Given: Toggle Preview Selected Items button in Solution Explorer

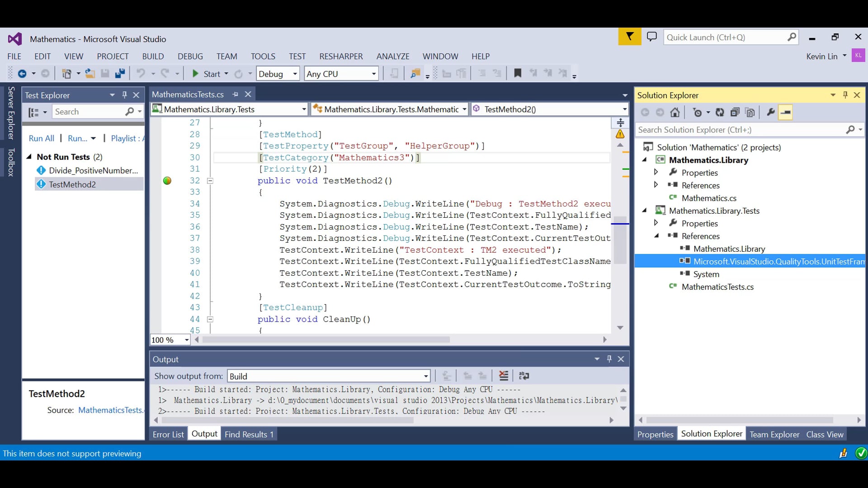Looking at the screenshot, I should pos(786,113).
